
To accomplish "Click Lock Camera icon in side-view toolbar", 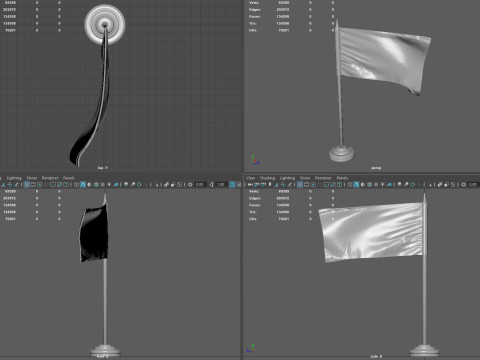I will (256, 184).
